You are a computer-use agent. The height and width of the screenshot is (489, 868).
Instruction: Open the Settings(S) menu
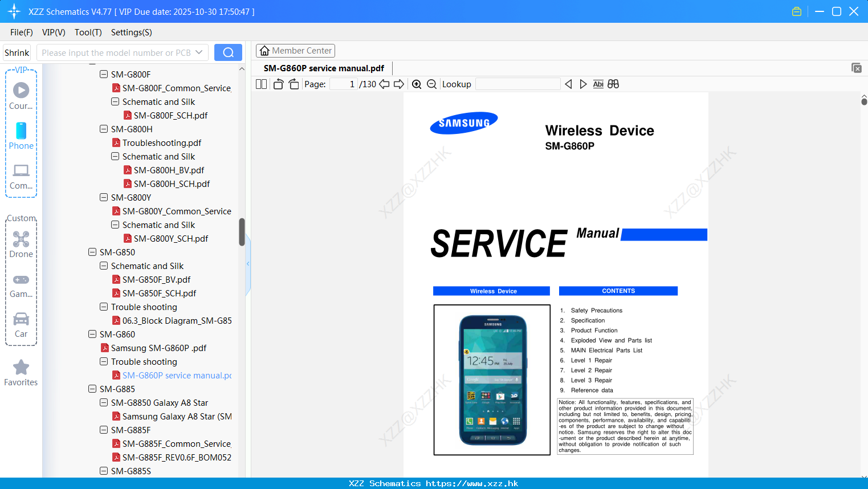(132, 32)
